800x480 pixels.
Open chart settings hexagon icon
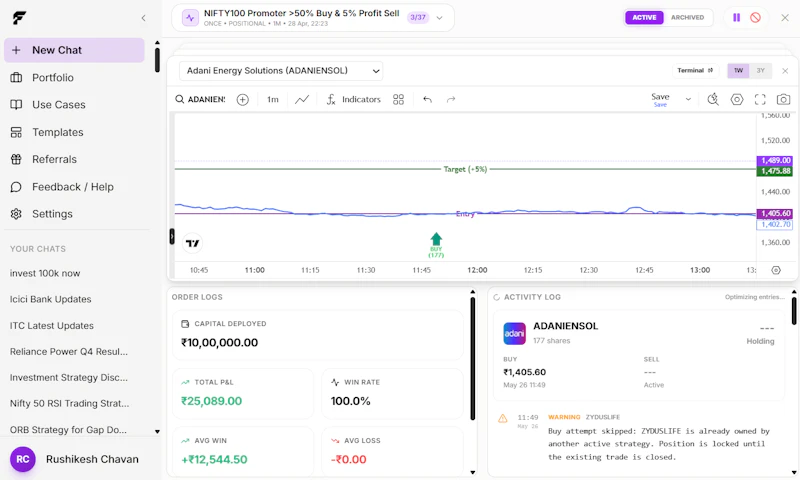(x=737, y=99)
